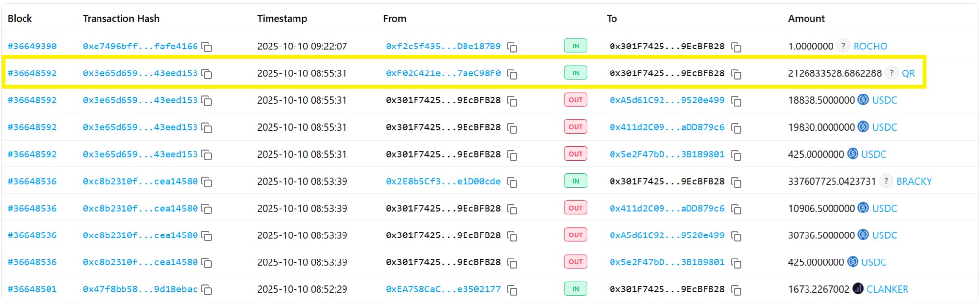
Task: Copy the sender address 0xEA758CaC...e3502177
Action: click(x=512, y=290)
